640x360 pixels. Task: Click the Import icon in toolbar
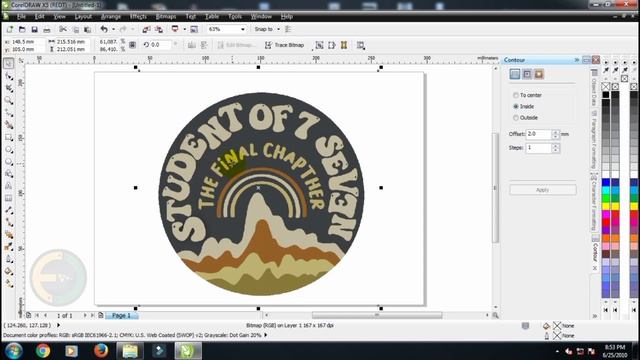[146, 29]
